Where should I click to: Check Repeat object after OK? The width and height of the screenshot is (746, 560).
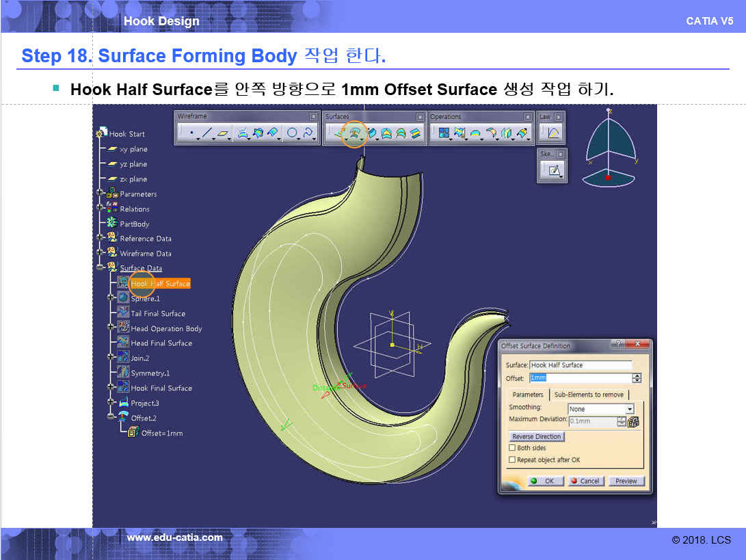click(512, 460)
